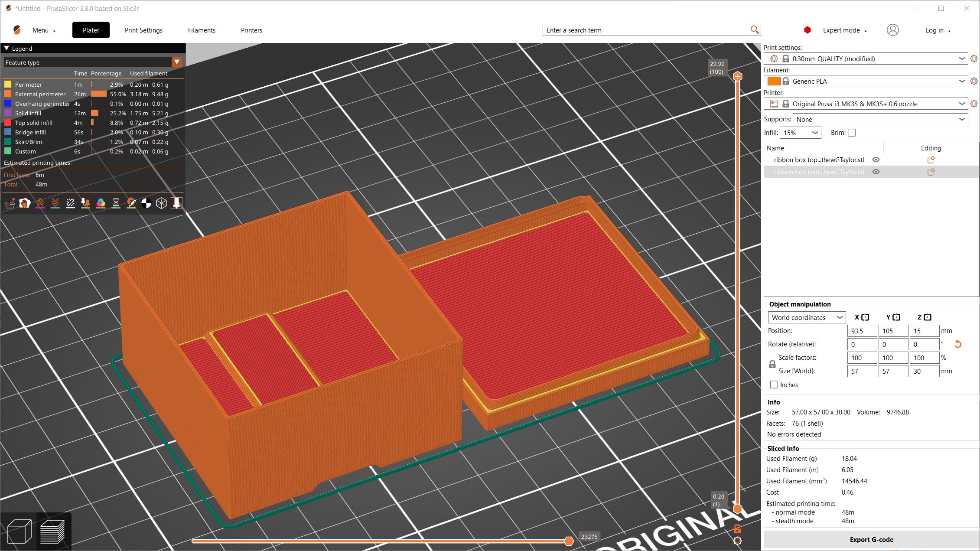Toggle Color changes colored-circles icon

coord(101,203)
